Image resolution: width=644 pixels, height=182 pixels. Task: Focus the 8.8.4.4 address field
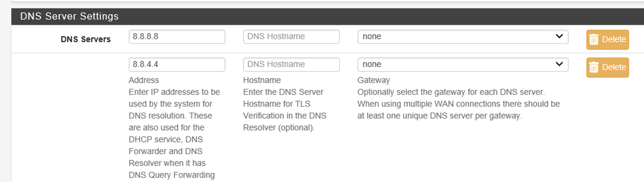coord(177,65)
